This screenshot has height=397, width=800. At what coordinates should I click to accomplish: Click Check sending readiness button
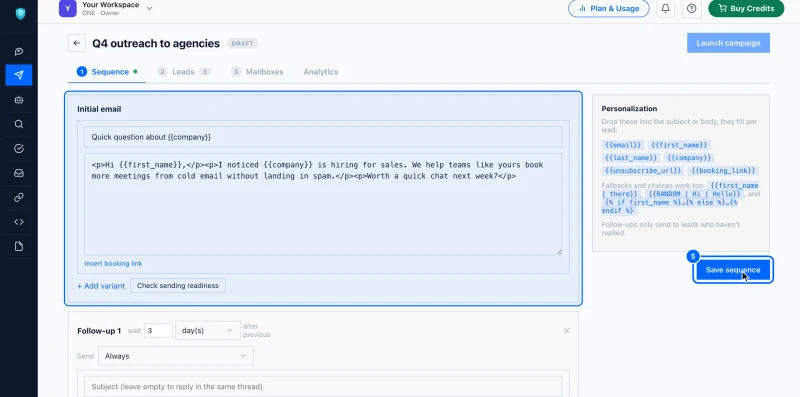(178, 286)
